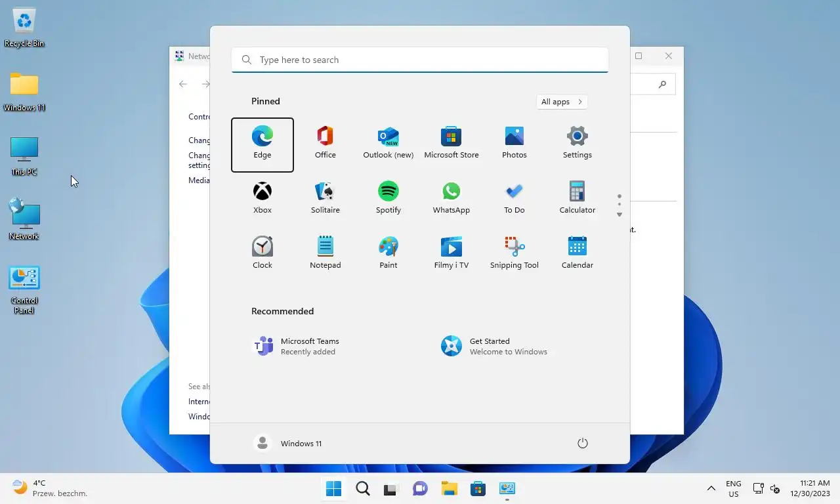The image size is (840, 504).
Task: Click the Type here to search field
Action: pos(420,60)
